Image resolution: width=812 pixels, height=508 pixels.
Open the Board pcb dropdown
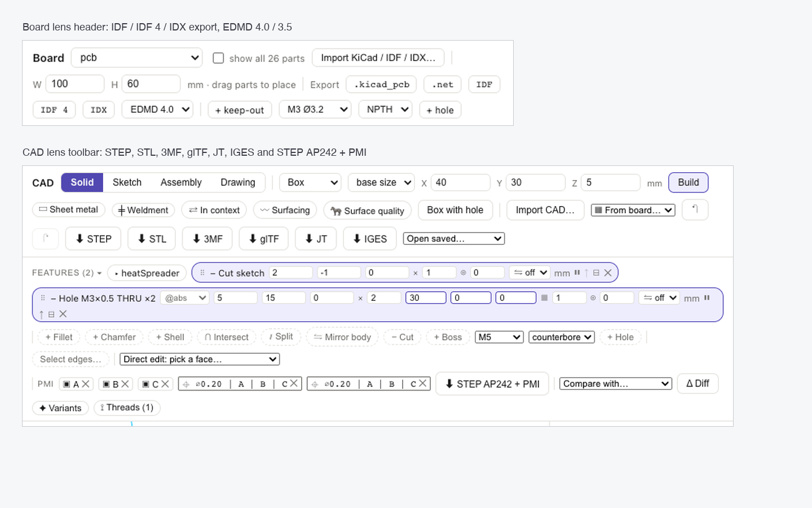(137, 58)
